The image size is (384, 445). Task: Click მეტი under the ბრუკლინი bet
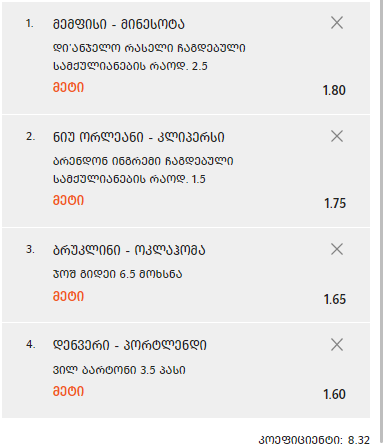68,296
